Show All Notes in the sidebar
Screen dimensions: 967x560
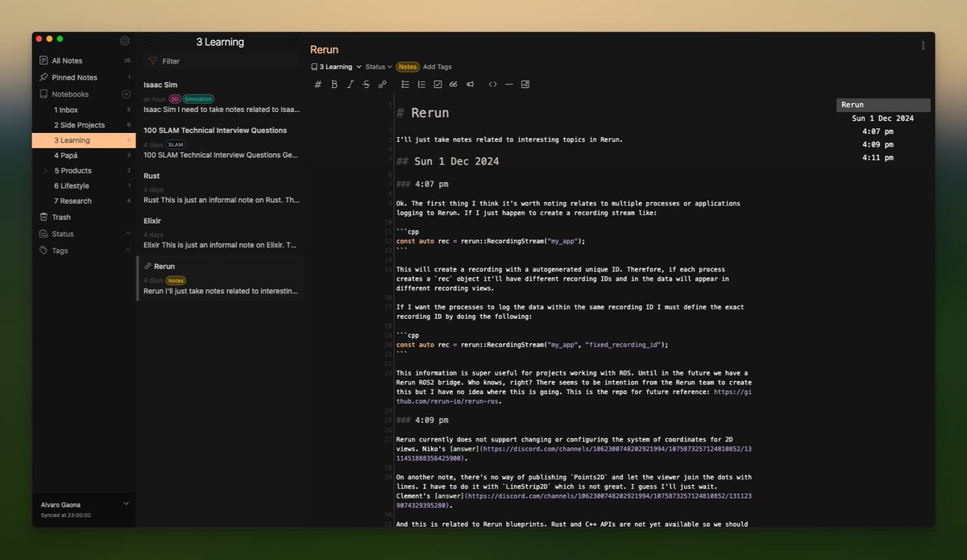pos(84,60)
